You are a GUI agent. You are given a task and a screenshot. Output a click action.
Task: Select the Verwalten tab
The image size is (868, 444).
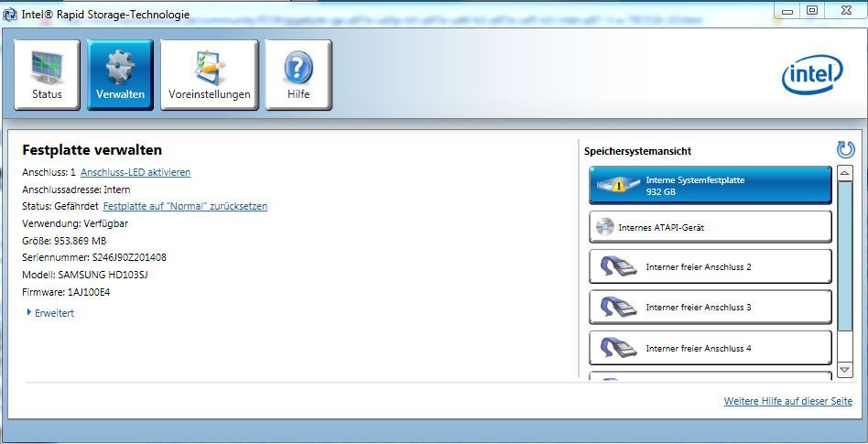[x=120, y=75]
